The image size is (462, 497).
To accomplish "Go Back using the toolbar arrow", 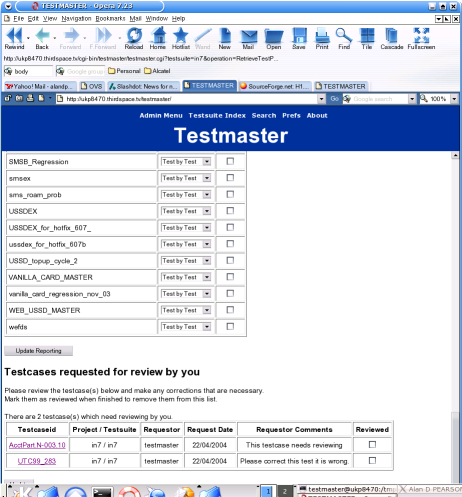I will (42, 38).
